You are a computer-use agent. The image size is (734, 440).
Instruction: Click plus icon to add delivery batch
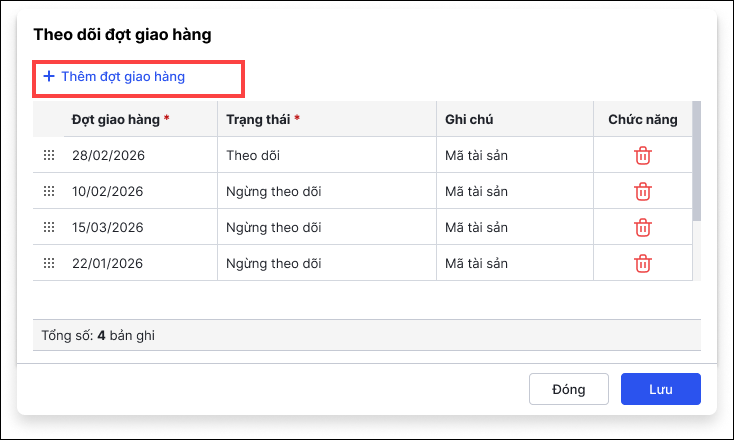(x=48, y=76)
